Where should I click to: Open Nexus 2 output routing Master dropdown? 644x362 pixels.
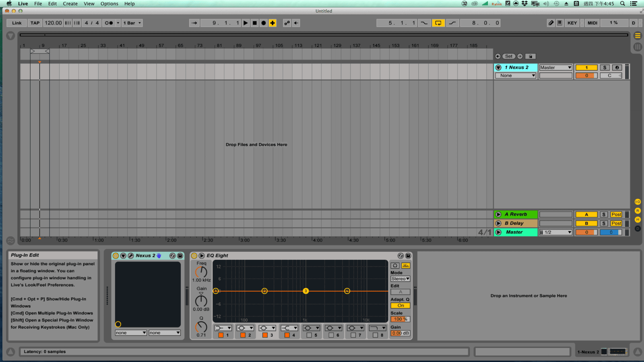555,68
